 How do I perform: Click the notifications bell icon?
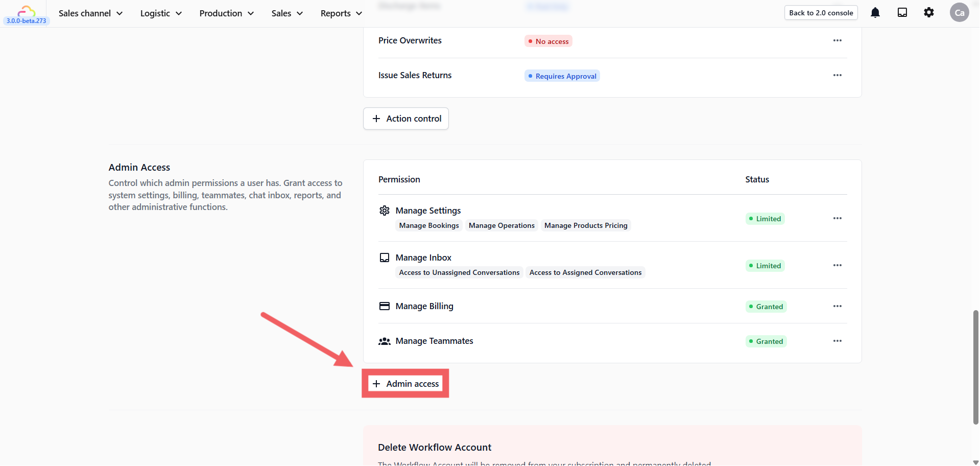pos(875,13)
